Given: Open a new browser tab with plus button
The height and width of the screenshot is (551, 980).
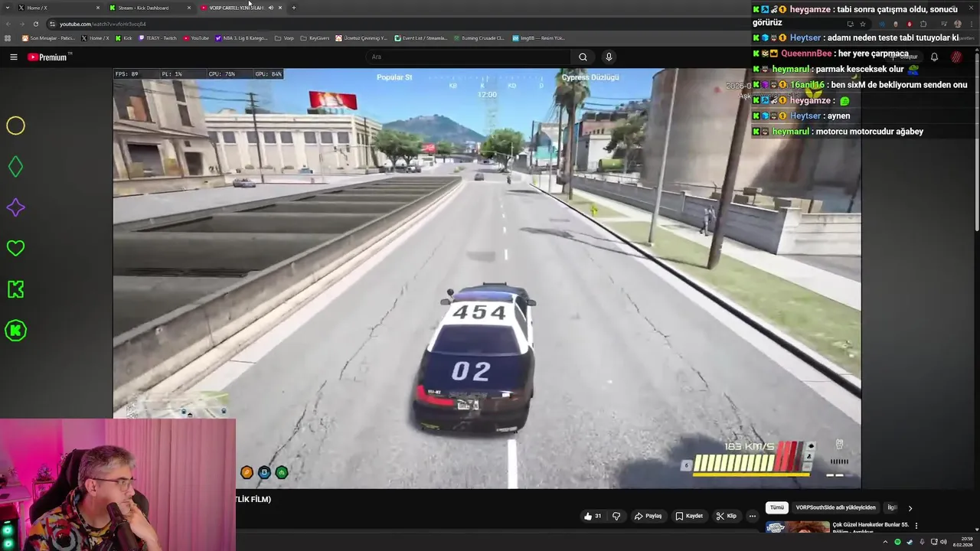Looking at the screenshot, I should click(294, 8).
